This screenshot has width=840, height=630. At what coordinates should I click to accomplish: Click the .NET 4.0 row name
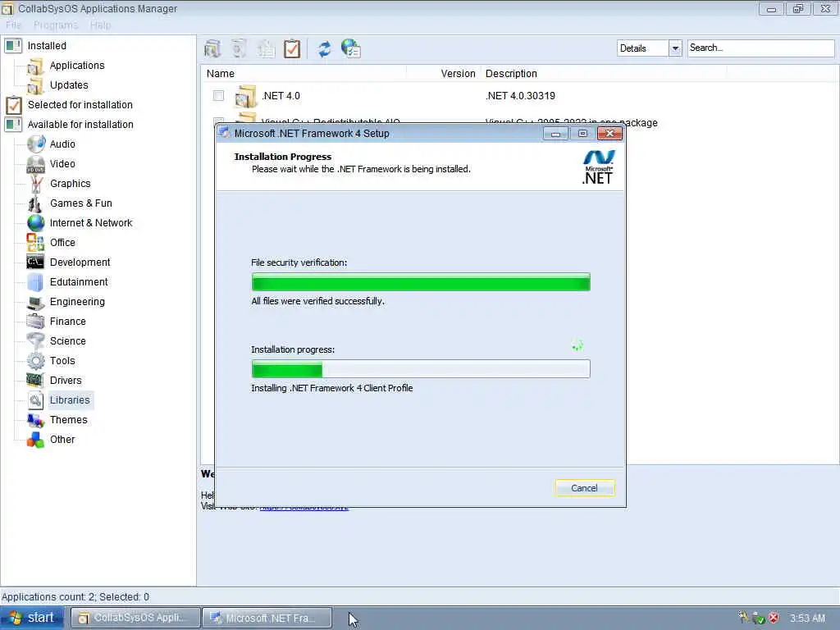point(281,96)
